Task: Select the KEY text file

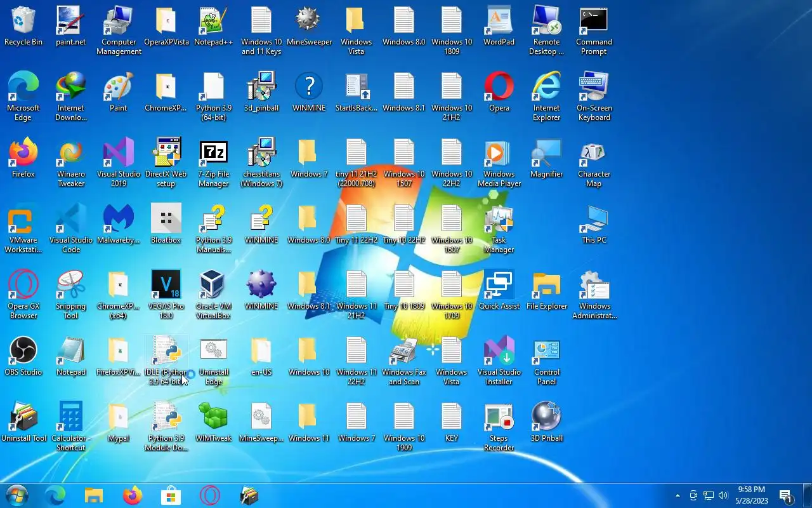Action: [452, 423]
